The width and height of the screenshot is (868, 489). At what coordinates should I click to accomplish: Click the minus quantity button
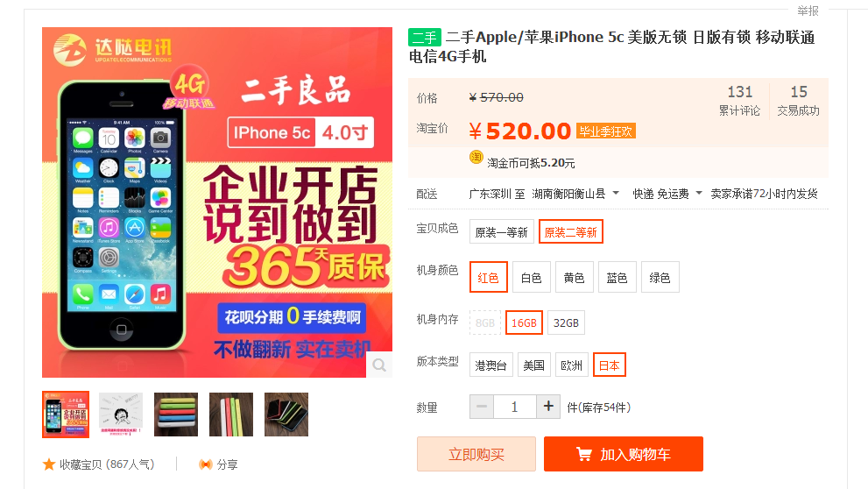click(x=482, y=407)
